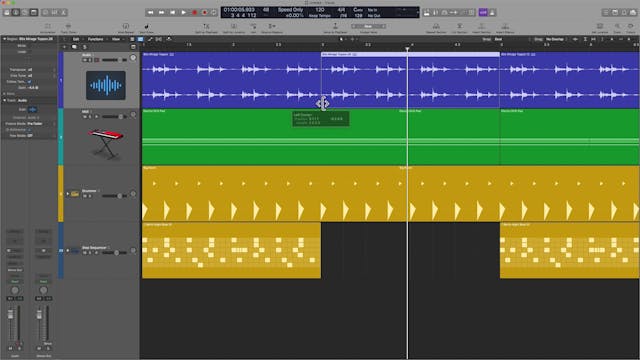Open the Mixer pane
This screenshot has height=360, width=640.
pos(55,13)
